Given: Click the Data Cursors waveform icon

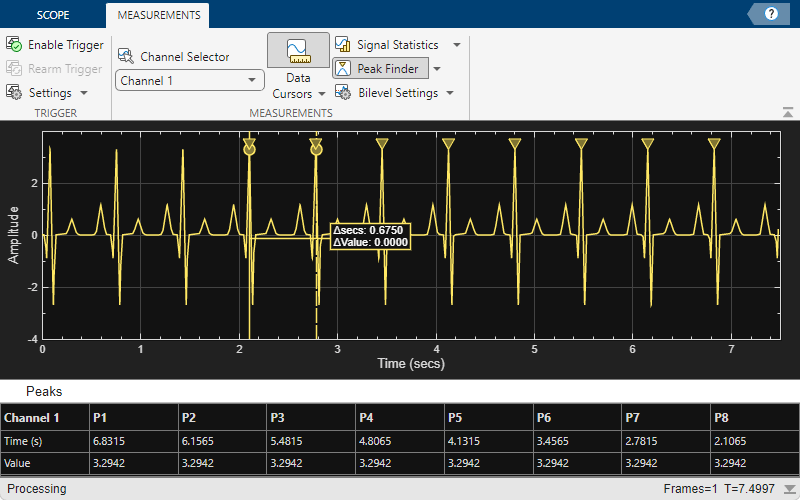Looking at the screenshot, I should [297, 50].
